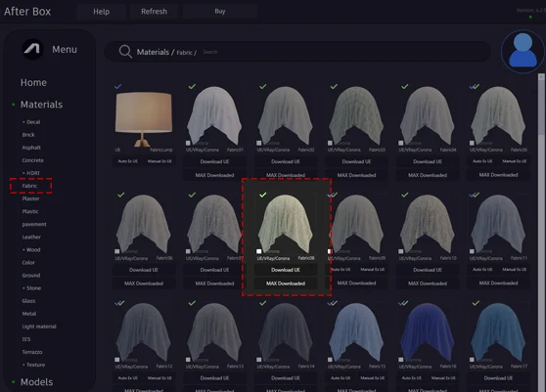
Task: Tick the checkbox on the Fabric01 card
Action: [x=188, y=143]
